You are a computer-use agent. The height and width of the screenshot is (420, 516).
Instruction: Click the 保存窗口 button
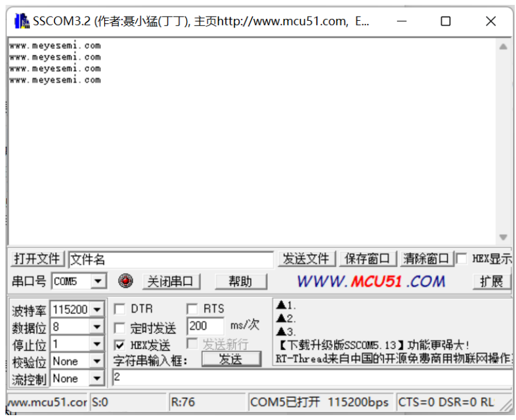[x=367, y=259]
